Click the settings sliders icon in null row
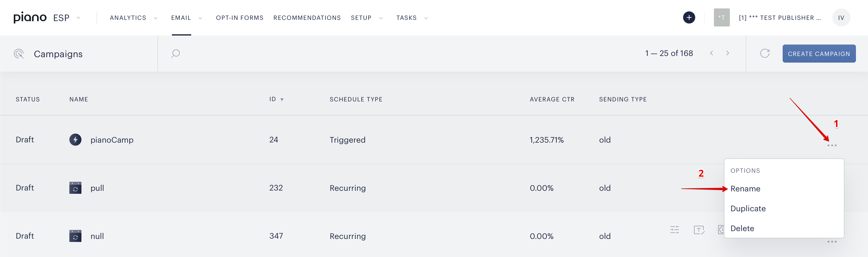 [674, 230]
